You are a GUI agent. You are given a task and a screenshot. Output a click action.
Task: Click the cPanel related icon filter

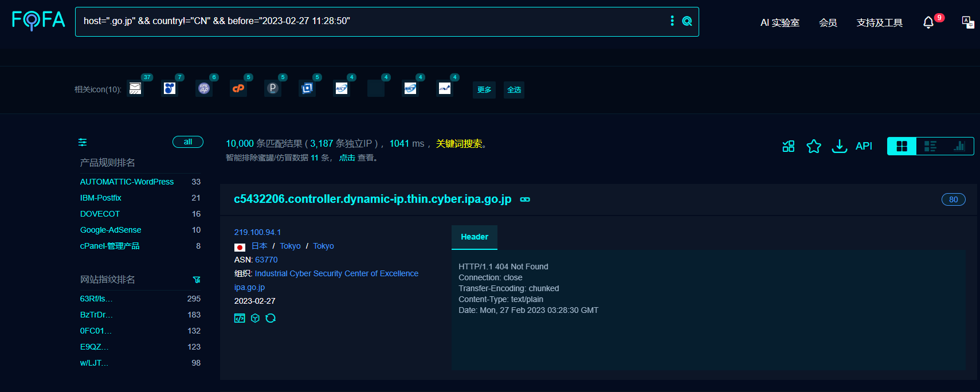pyautogui.click(x=238, y=88)
